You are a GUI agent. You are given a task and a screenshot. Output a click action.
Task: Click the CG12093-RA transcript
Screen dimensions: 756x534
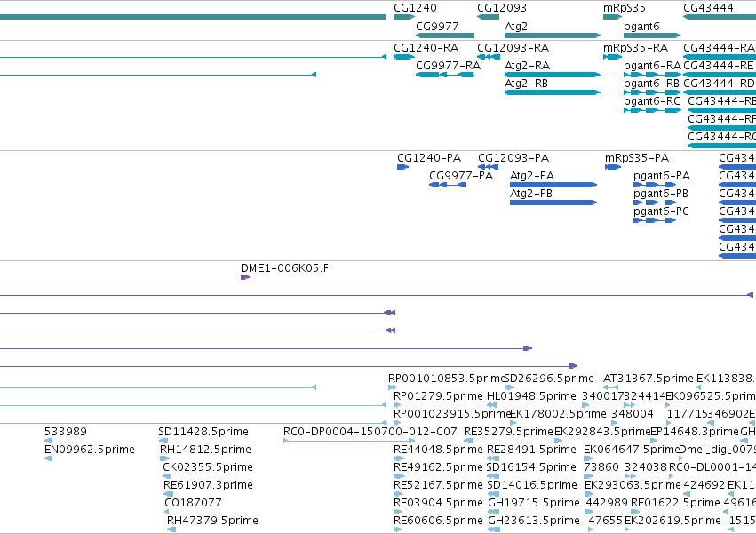click(x=489, y=57)
